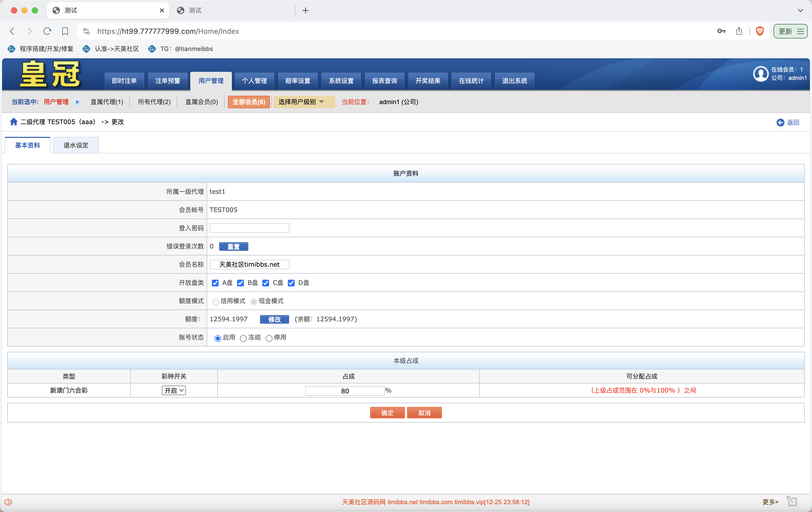Select 信用模式 radio button
812x512 pixels.
tap(215, 301)
